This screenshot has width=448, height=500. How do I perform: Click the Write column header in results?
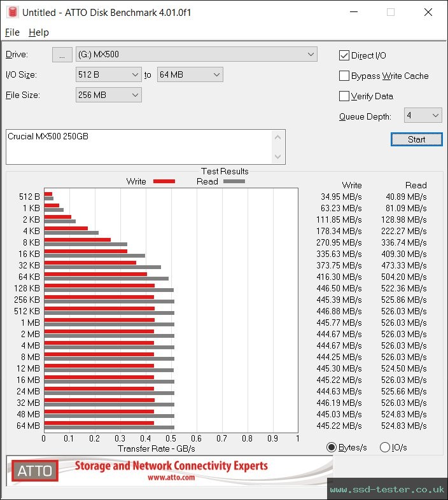point(352,185)
